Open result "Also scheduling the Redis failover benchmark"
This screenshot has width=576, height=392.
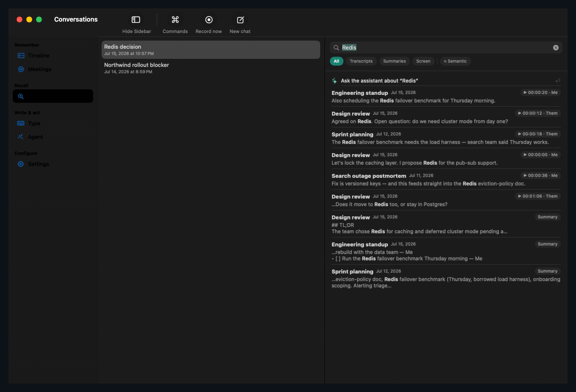tap(446, 97)
